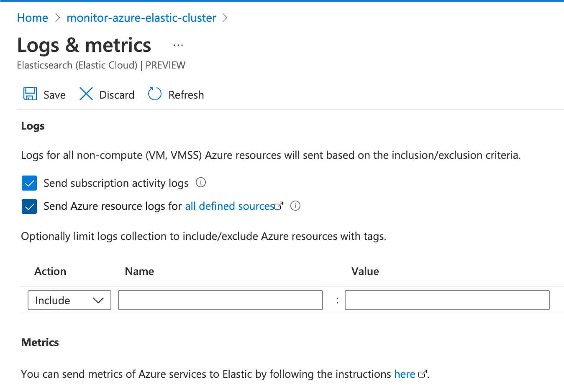Expand the Action dropdown to choose Exclude
The width and height of the screenshot is (564, 392).
[69, 300]
